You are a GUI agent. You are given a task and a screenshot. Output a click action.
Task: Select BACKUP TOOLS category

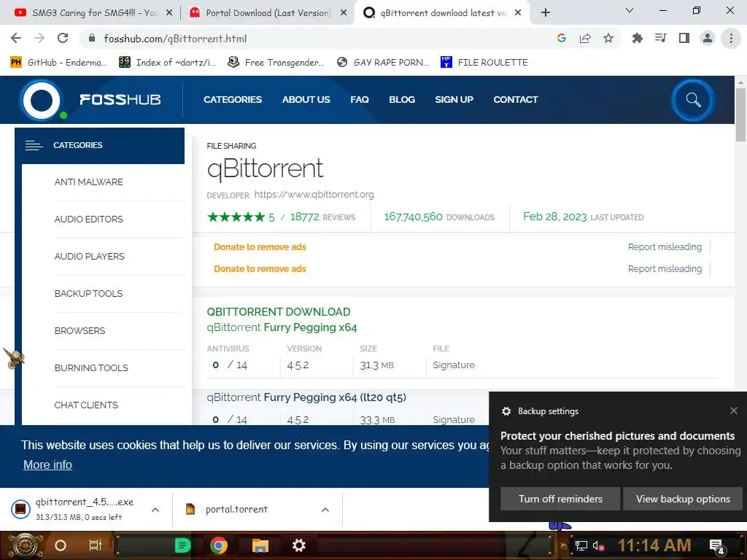coord(88,293)
